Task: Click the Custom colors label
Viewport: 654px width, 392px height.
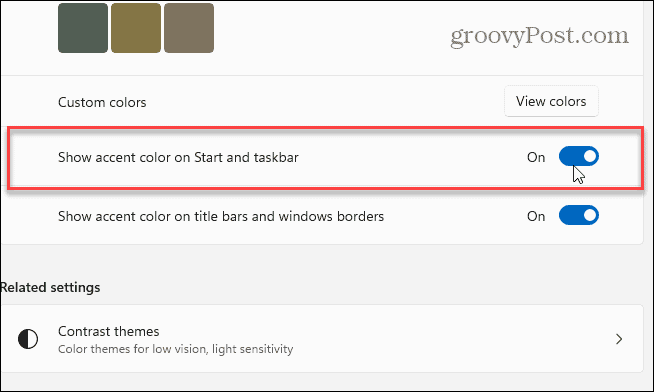Action: 102,102
